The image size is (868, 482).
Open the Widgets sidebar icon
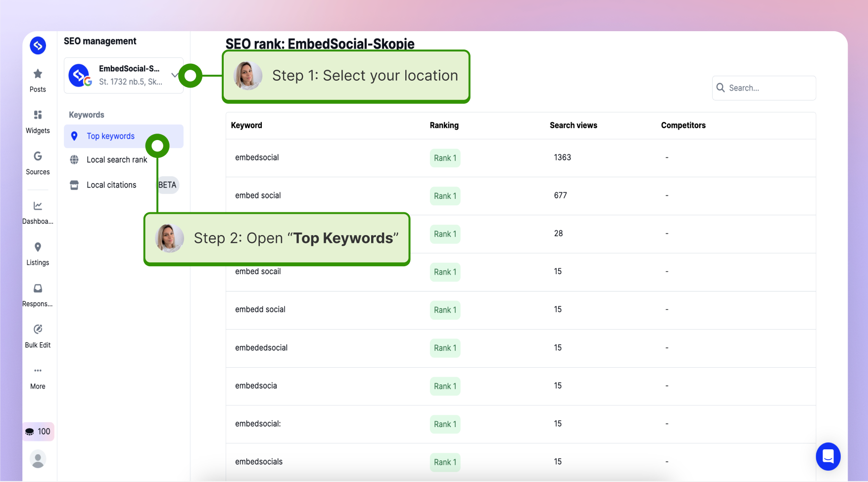(38, 115)
